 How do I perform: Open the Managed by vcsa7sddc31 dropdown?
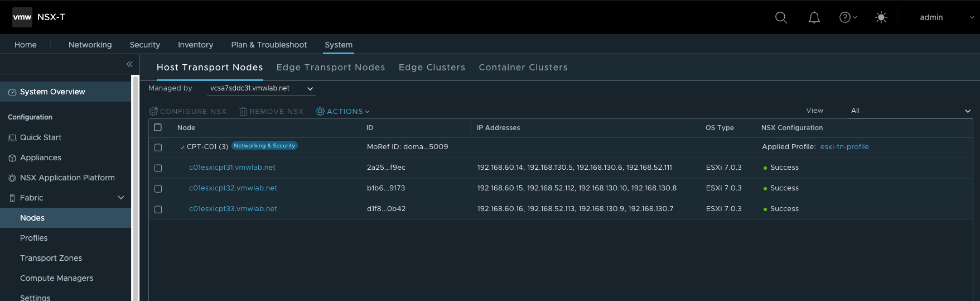(262, 88)
